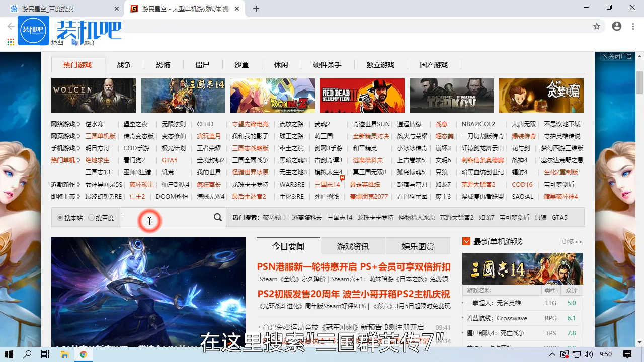Click the blue apps grid icon below back arrow
This screenshot has width=644, height=362.
pyautogui.click(x=10, y=41)
